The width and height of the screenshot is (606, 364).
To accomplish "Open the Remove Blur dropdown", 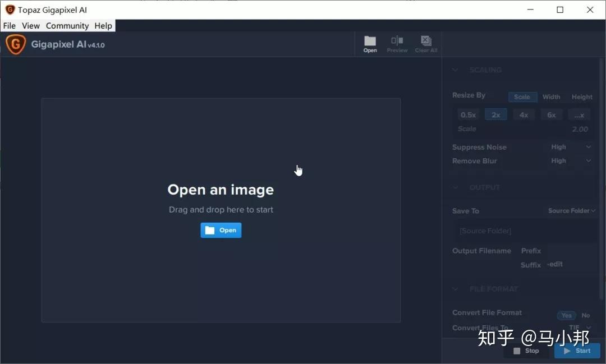I will click(x=571, y=161).
